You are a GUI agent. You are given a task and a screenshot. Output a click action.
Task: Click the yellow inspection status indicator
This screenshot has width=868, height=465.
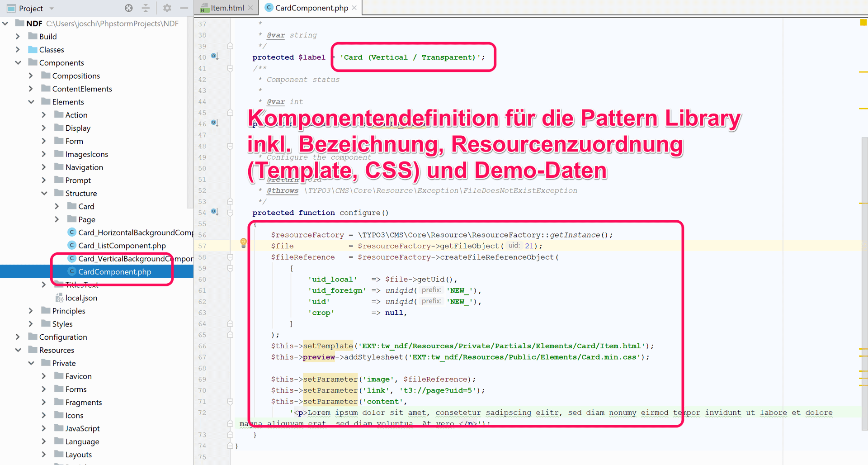pos(863,22)
